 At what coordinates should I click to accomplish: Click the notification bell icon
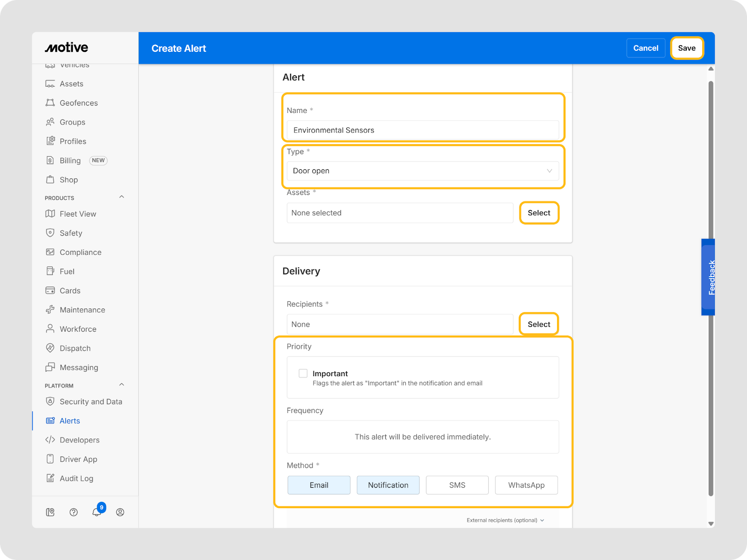click(x=96, y=512)
